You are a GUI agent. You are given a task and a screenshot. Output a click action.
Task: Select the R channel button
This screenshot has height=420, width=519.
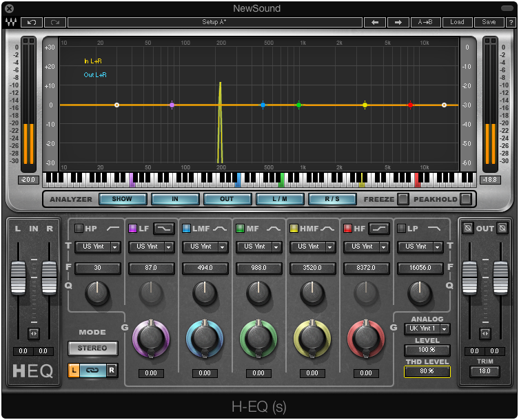pyautogui.click(x=112, y=370)
